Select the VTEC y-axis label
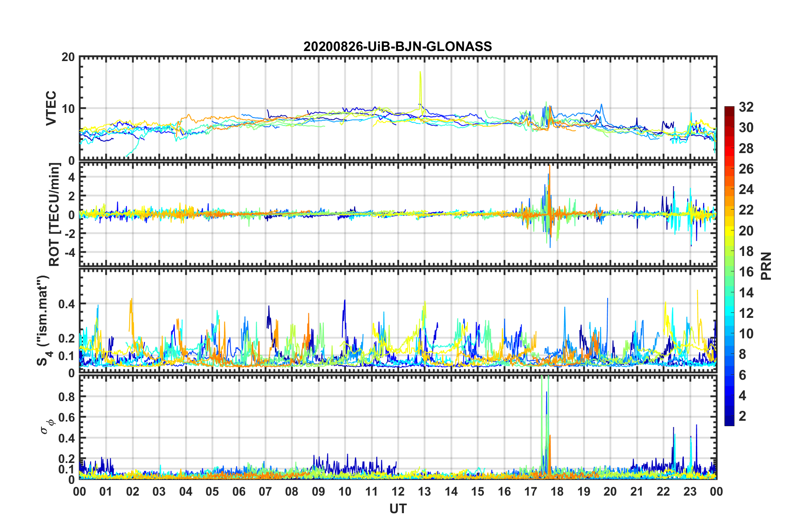 coord(51,108)
